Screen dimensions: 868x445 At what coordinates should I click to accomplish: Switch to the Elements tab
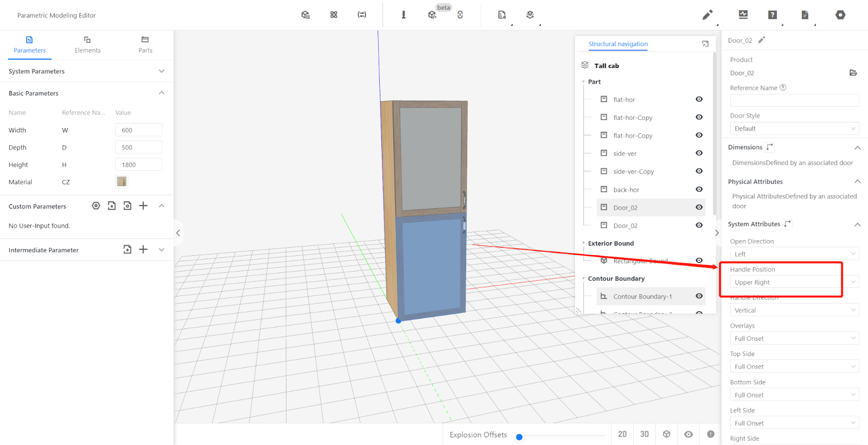[87, 44]
